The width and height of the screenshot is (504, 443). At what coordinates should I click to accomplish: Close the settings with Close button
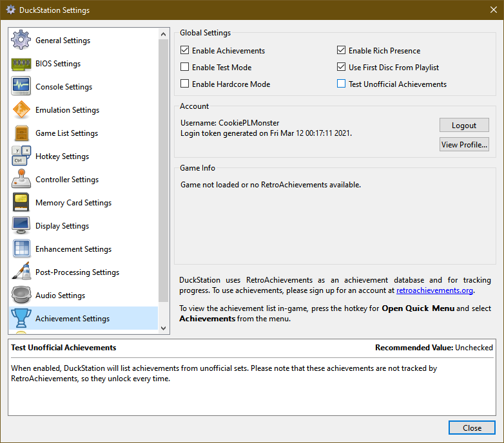pos(472,428)
